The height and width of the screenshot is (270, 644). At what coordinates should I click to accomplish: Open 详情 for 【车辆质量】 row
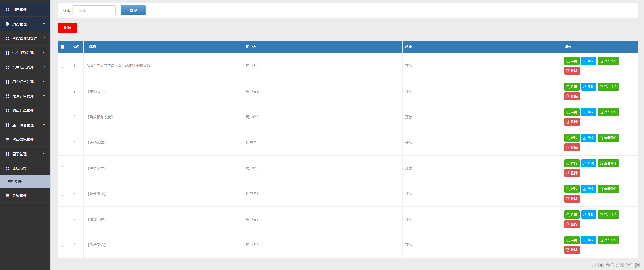[x=572, y=87]
